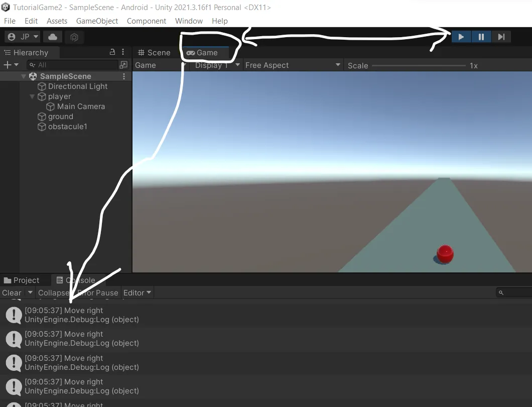
Task: Click the cube icon beside Directional Light
Action: tap(42, 86)
